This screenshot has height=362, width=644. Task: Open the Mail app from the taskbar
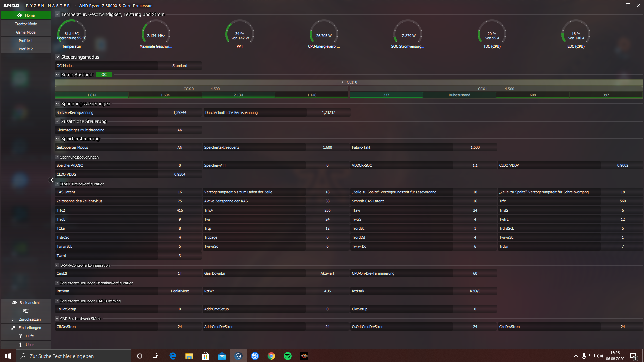click(222, 356)
